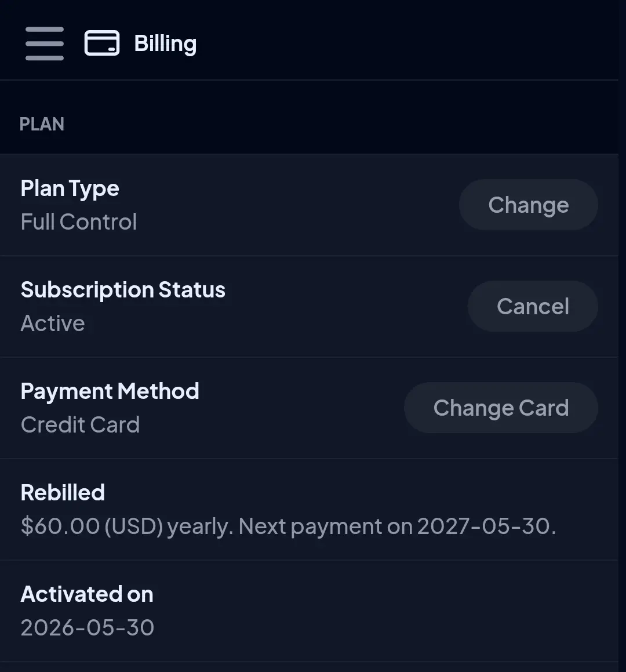
Task: Cancel the active subscription
Action: (533, 306)
